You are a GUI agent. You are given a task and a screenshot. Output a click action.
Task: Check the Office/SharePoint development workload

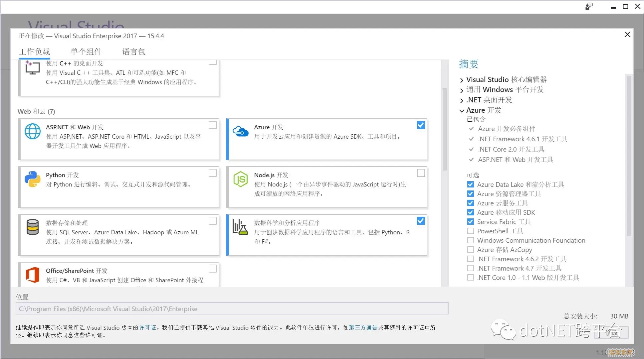click(x=212, y=269)
